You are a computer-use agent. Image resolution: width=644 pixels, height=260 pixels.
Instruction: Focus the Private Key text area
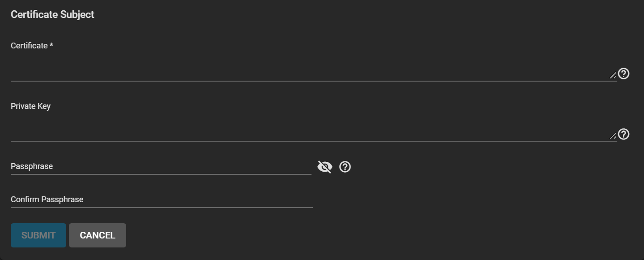309,130
